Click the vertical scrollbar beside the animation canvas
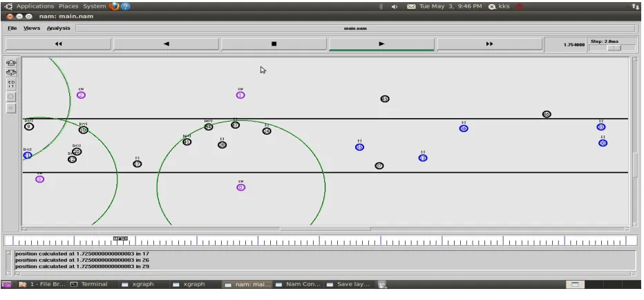644x300 pixels. [635, 142]
